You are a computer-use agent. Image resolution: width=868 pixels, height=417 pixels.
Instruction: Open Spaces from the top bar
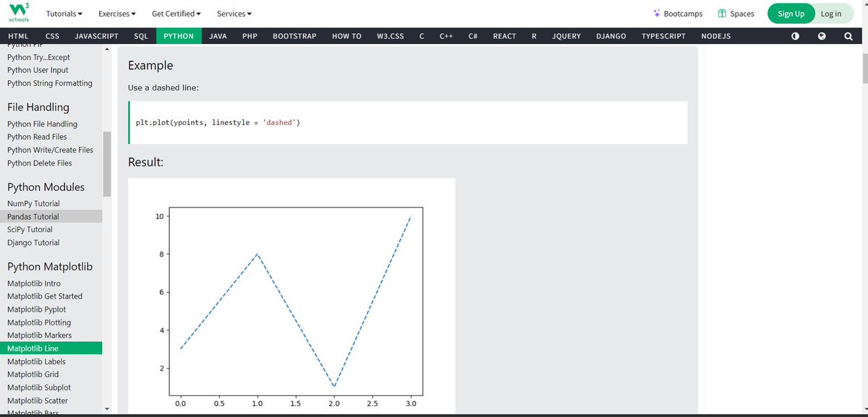[736, 14]
